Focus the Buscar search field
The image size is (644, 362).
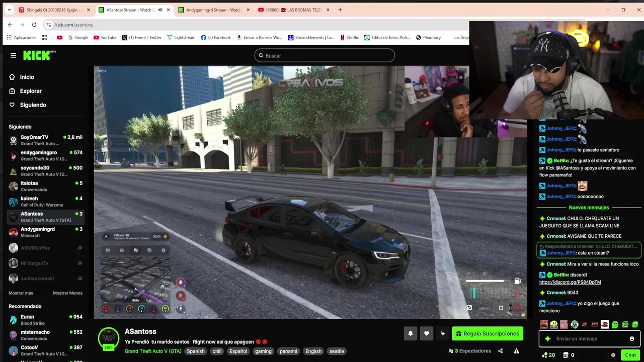(x=325, y=55)
